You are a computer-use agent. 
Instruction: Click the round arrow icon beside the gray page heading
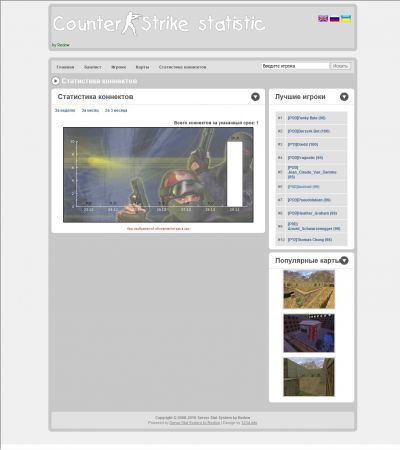click(56, 81)
